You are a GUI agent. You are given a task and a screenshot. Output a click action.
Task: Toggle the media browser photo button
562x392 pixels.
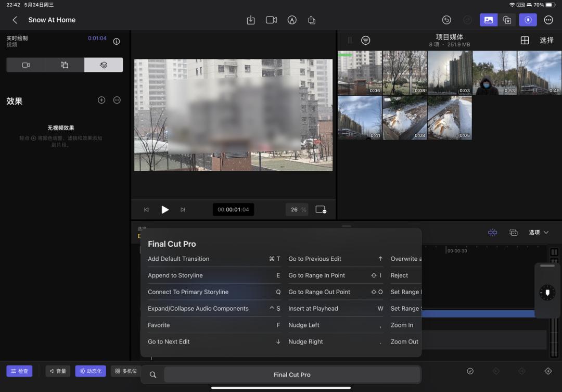[489, 20]
